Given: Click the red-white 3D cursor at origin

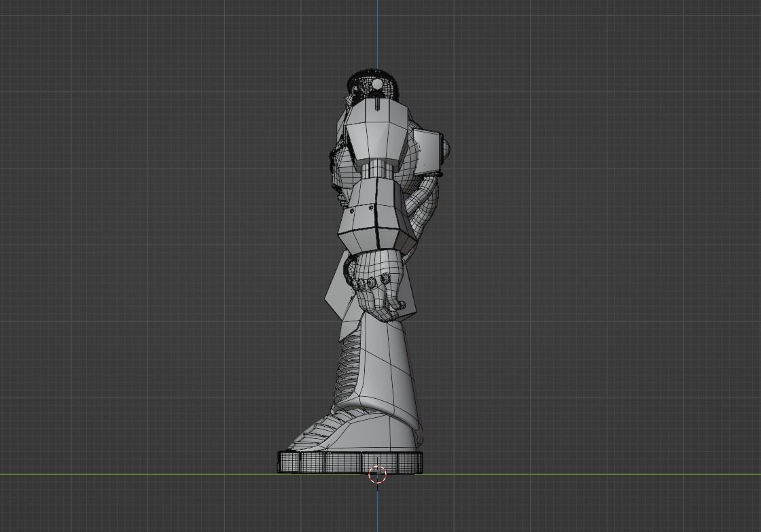Looking at the screenshot, I should coord(378,475).
